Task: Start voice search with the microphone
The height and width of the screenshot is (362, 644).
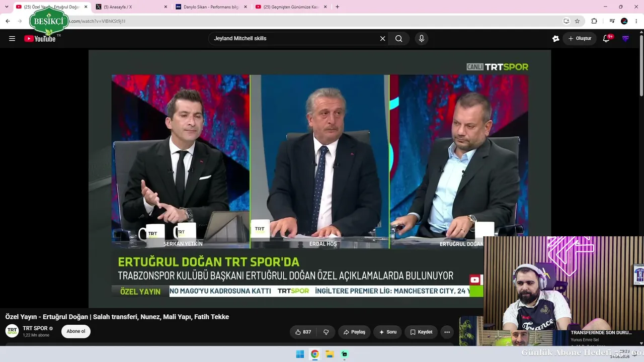Action: coord(422,39)
